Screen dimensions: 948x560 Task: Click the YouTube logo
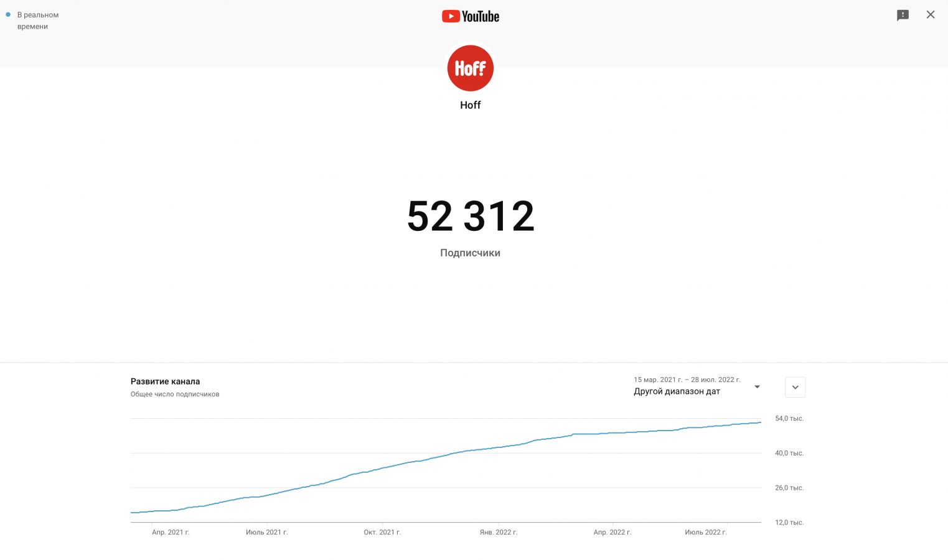471,16
